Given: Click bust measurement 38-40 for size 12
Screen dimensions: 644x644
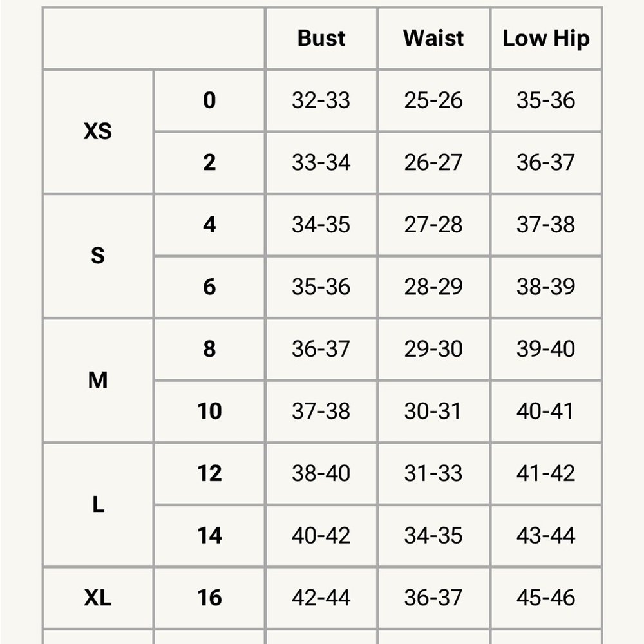Looking at the screenshot, I should 321,473.
